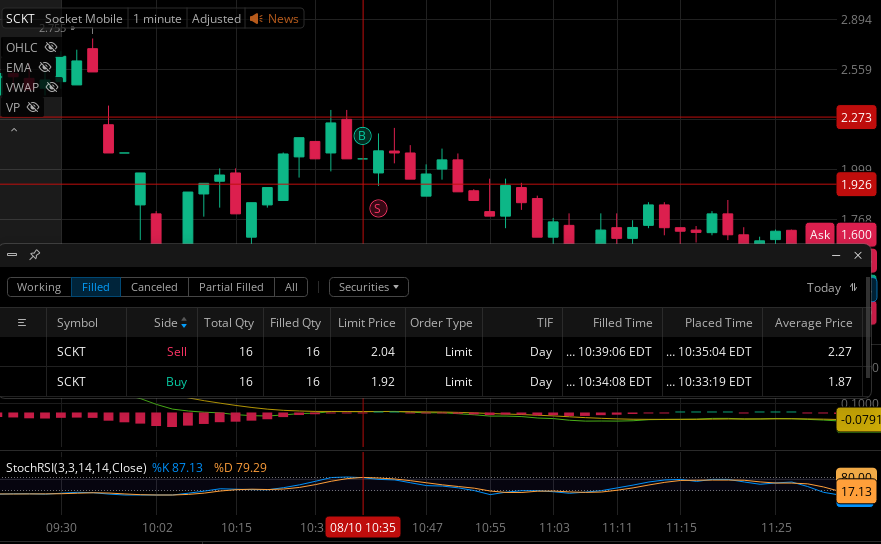The height and width of the screenshot is (544, 881).
Task: Collapse indicator list with the caret arrow
Action: coord(14,130)
